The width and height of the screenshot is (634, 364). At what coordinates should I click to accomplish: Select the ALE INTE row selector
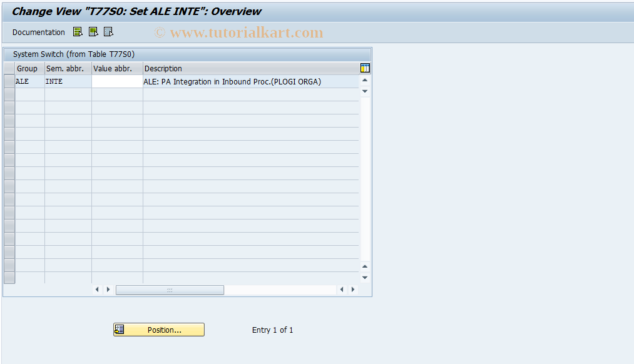click(9, 81)
